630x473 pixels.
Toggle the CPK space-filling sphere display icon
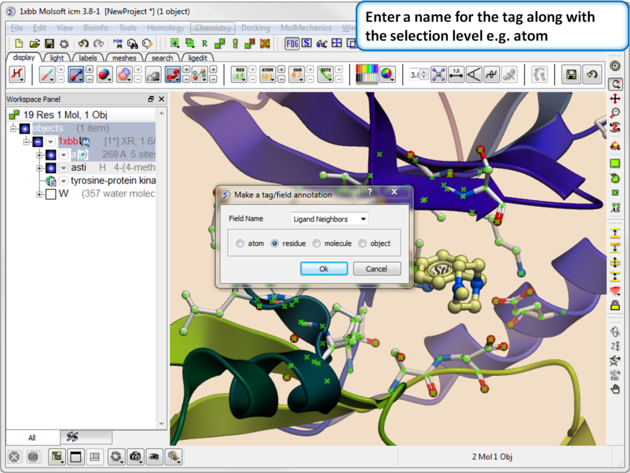click(x=104, y=75)
